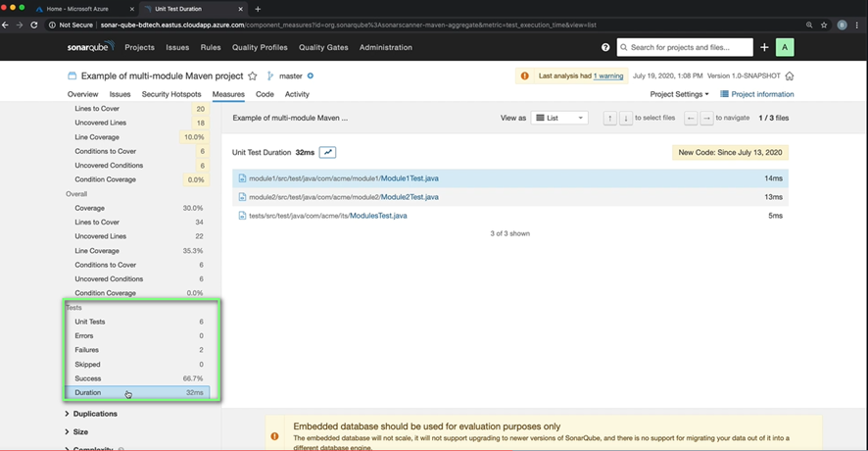Screen dimensions: 868x451
Task: Open the Projects menu
Action: coord(139,47)
